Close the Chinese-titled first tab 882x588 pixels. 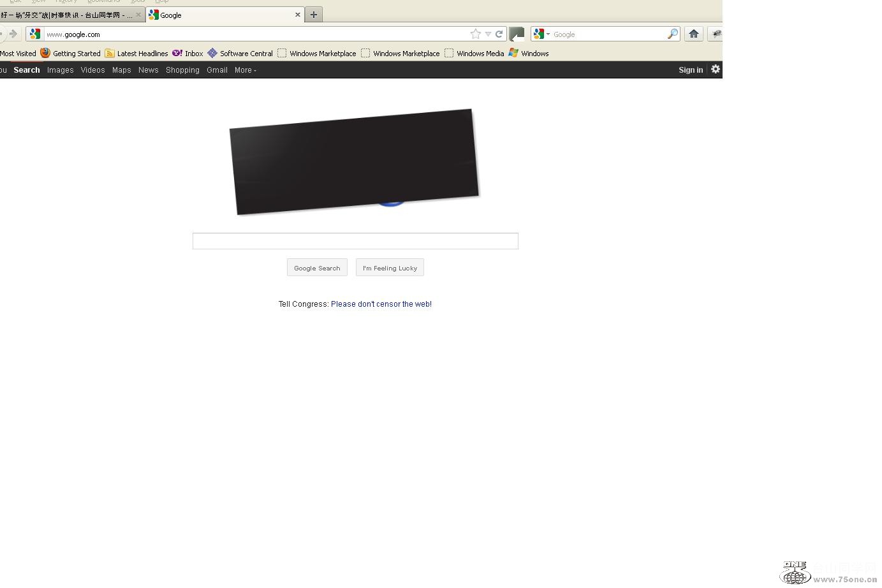coord(138,15)
